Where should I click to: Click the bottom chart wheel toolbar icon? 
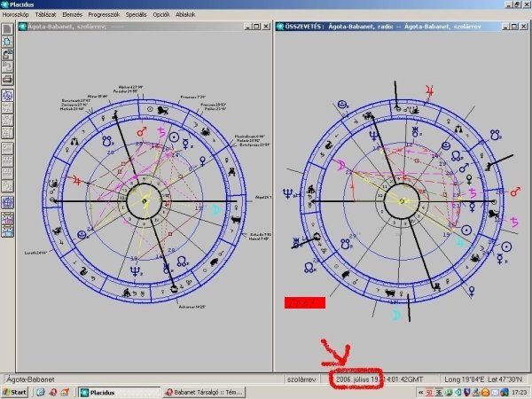coord(8,203)
